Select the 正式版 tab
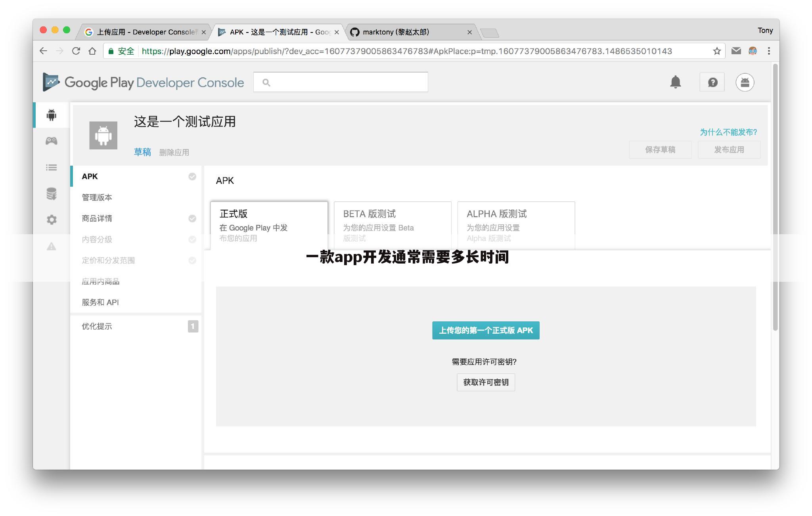812x516 pixels. pyautogui.click(x=269, y=226)
